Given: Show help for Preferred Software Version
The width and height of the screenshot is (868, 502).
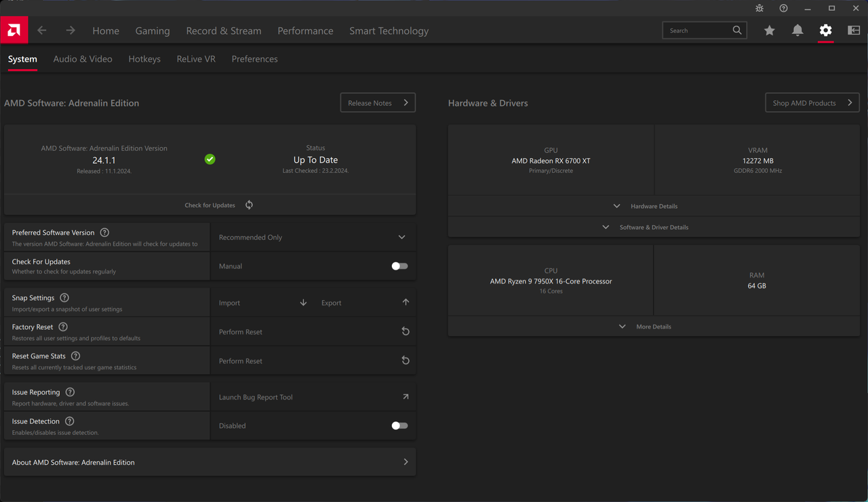Looking at the screenshot, I should (x=104, y=232).
